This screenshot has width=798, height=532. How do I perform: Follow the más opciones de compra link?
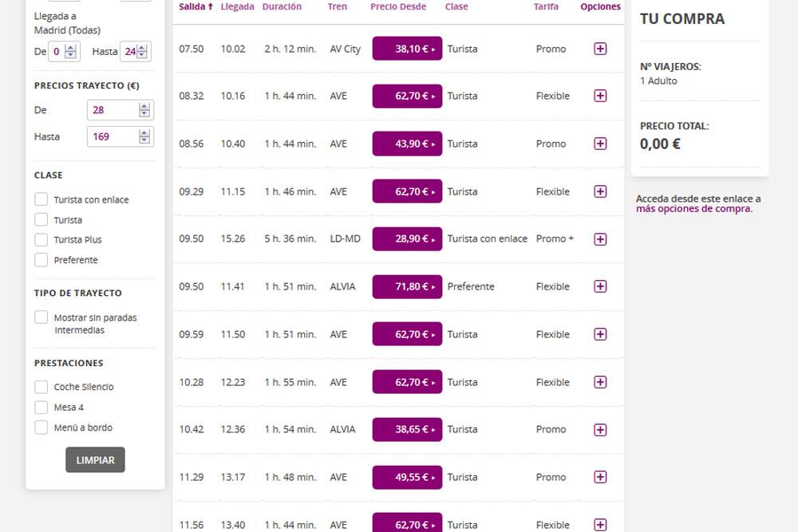tap(693, 209)
